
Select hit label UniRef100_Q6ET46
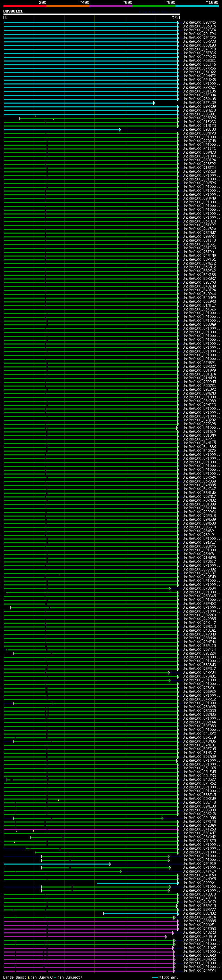point(199,65)
